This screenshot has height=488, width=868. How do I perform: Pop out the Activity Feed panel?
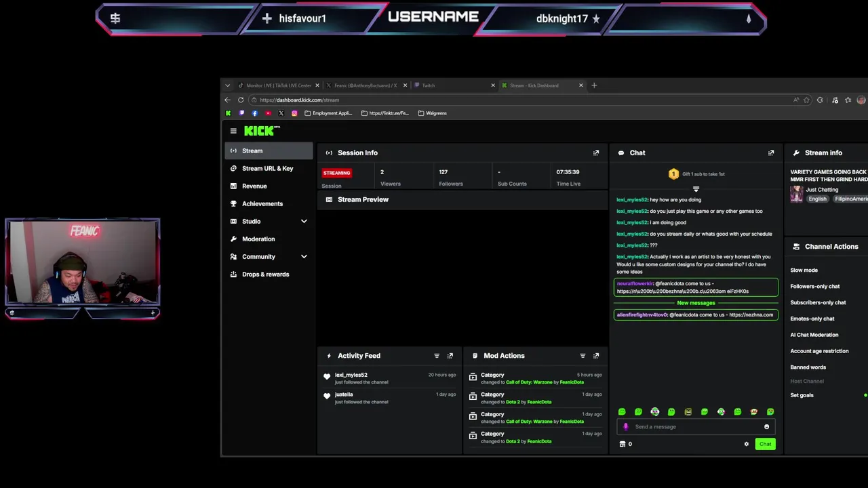click(x=450, y=356)
